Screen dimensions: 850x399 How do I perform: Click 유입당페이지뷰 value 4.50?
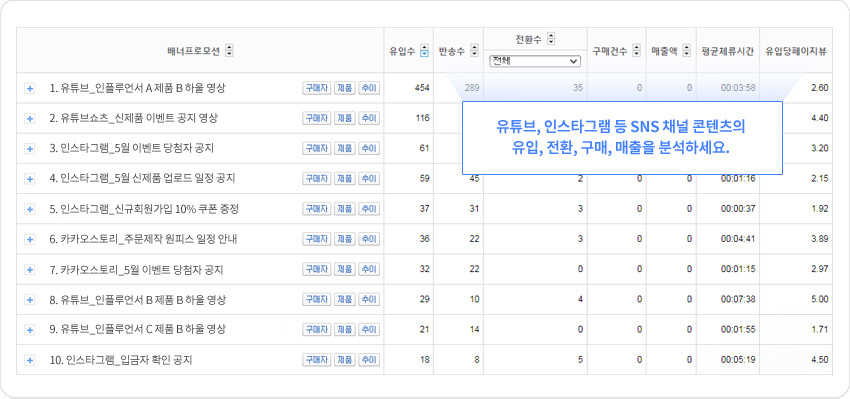820,360
